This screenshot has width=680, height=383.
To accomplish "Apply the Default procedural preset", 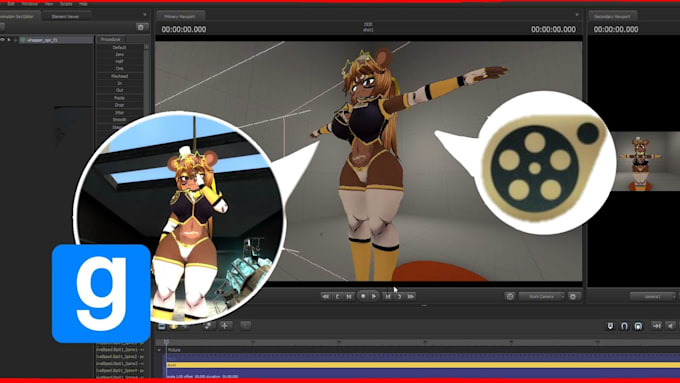I will [119, 47].
